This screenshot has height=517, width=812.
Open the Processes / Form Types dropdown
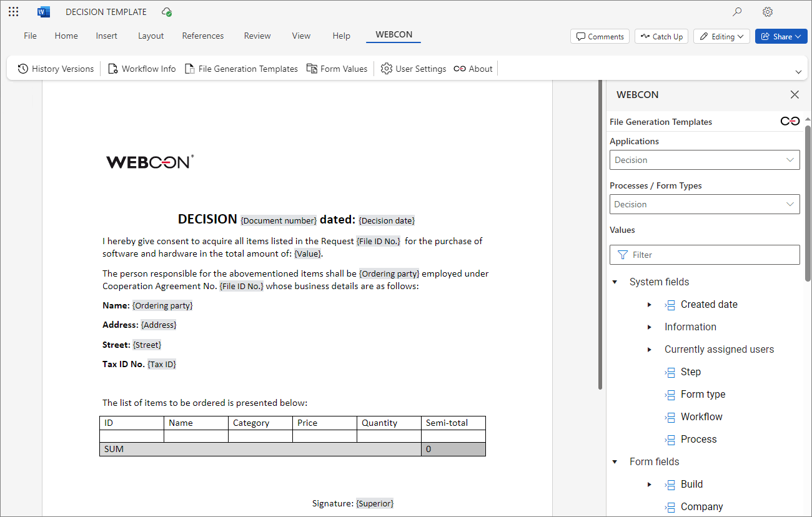[705, 204]
